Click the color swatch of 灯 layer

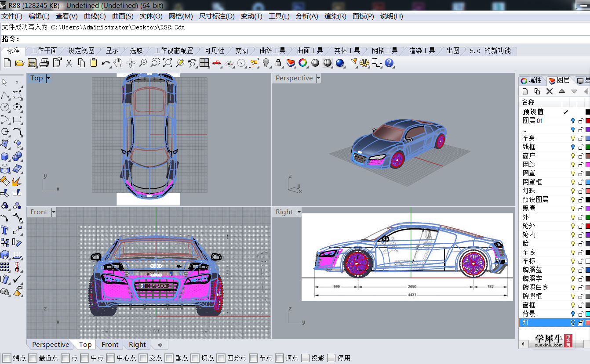pos(588,323)
